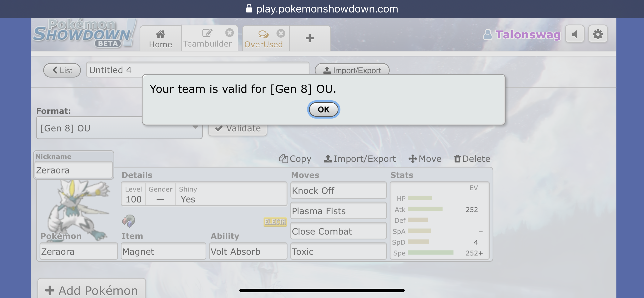The image size is (644, 298).
Task: Close the Teambuilder tab
Action: (x=229, y=33)
